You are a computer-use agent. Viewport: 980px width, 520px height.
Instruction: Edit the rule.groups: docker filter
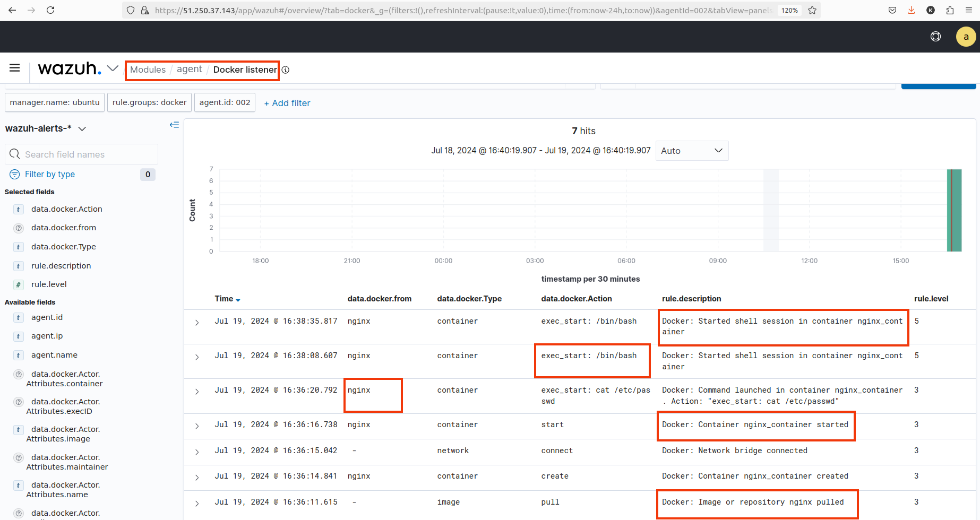pyautogui.click(x=149, y=102)
